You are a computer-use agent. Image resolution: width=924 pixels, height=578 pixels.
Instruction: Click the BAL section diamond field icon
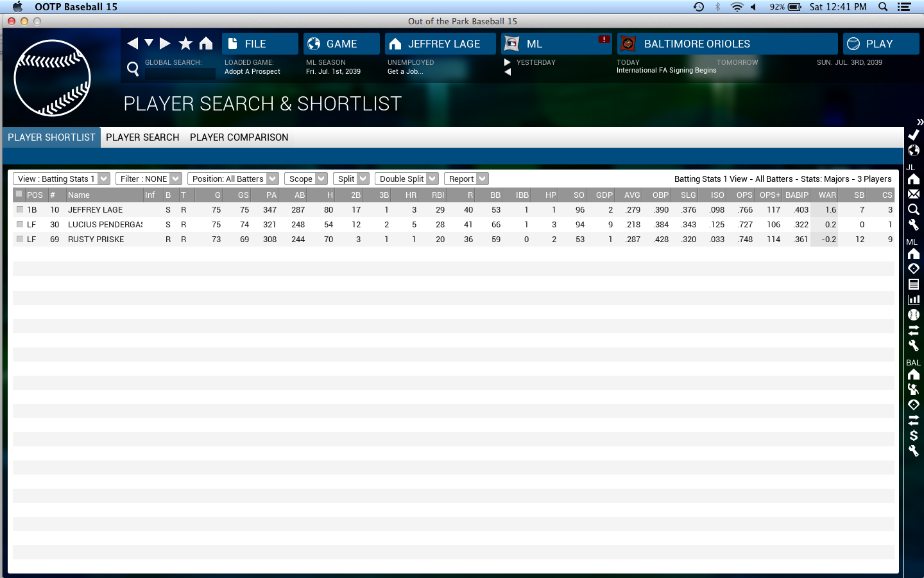click(x=914, y=405)
